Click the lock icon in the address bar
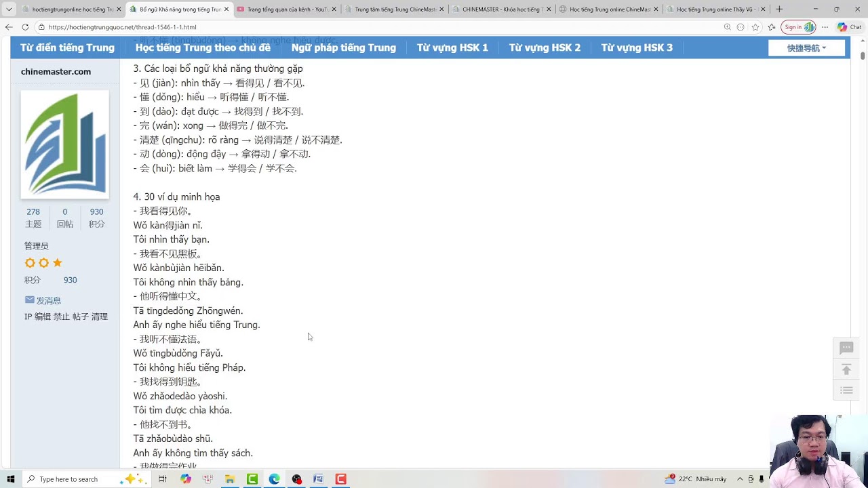 pyautogui.click(x=41, y=27)
